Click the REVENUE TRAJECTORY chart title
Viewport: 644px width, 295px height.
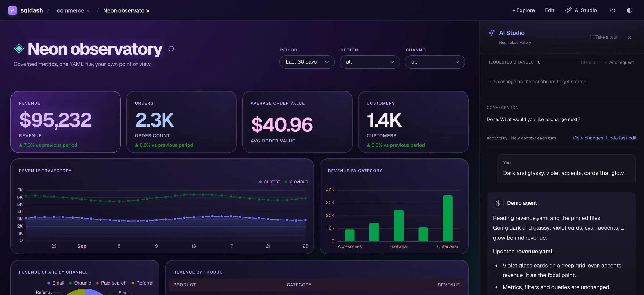pos(45,171)
